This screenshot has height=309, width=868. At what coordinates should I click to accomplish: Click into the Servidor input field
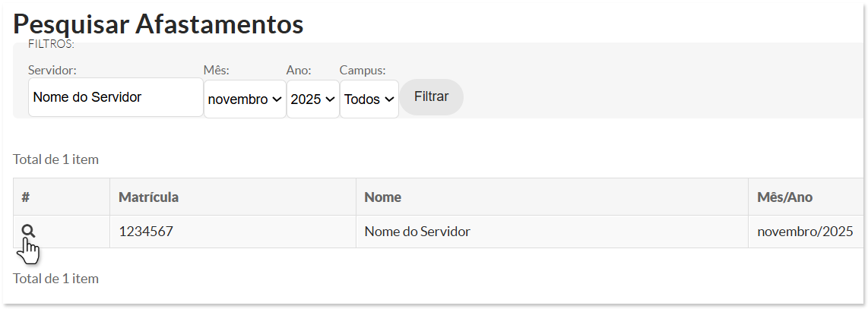(115, 97)
